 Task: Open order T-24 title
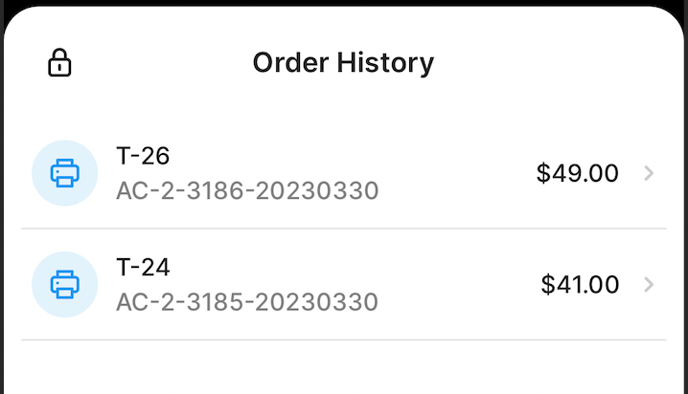point(143,267)
